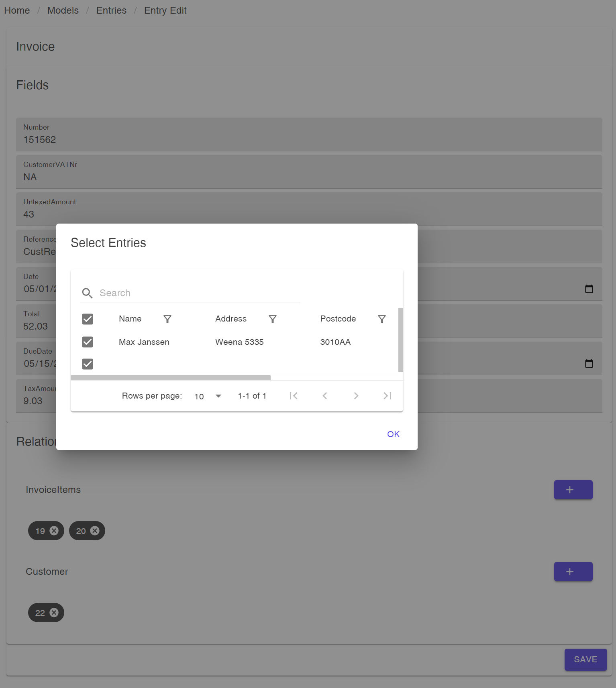
Task: Toggle the select-all header checkbox
Action: tap(88, 319)
